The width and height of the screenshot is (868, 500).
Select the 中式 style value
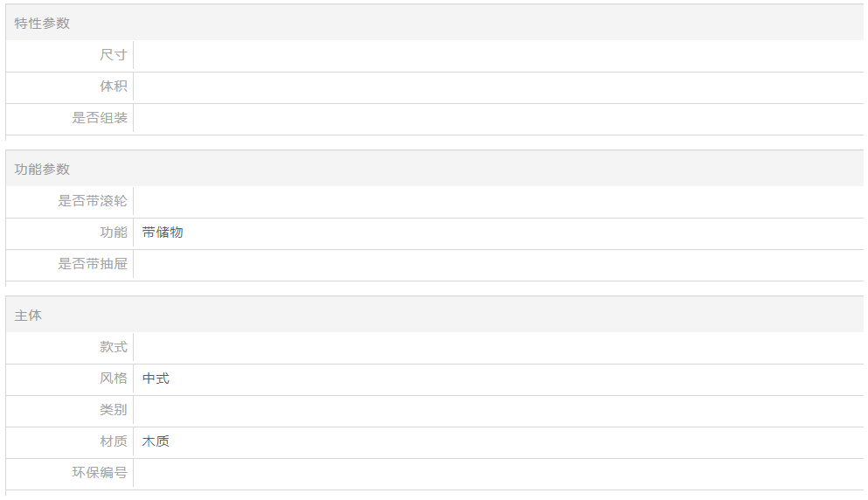tap(156, 378)
